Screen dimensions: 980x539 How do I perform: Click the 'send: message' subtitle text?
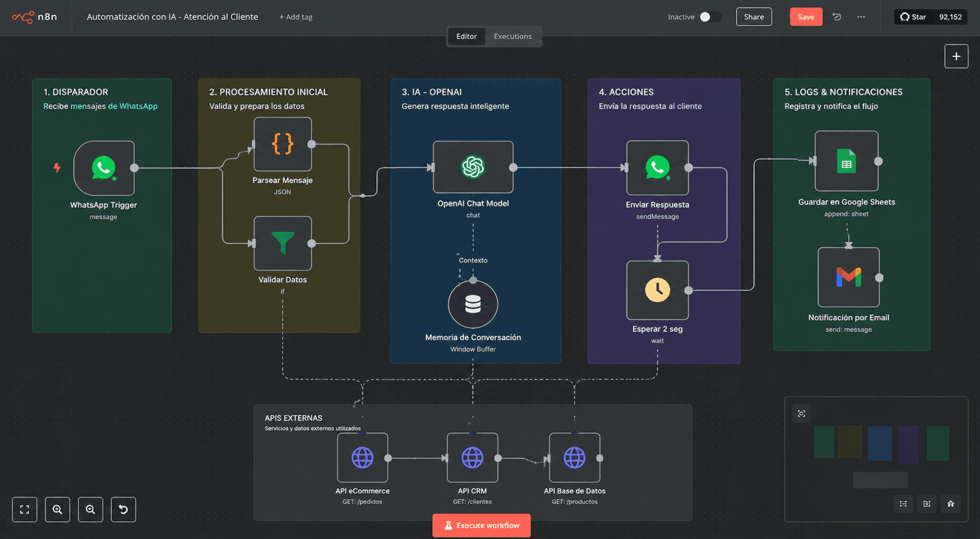coord(849,330)
